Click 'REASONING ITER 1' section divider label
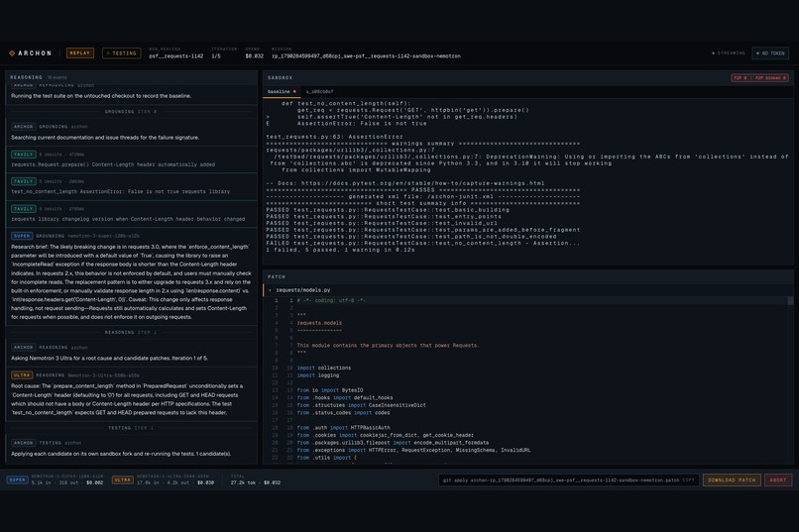 131,333
